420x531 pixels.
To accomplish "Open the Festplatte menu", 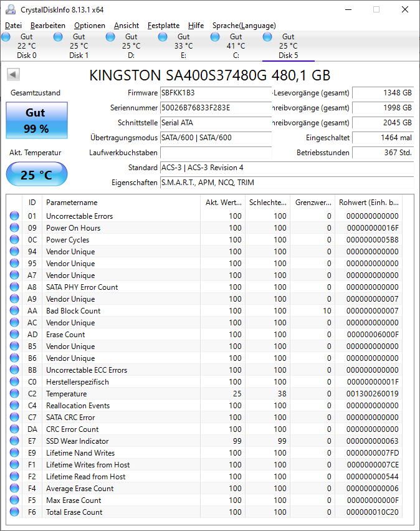I will [x=164, y=26].
